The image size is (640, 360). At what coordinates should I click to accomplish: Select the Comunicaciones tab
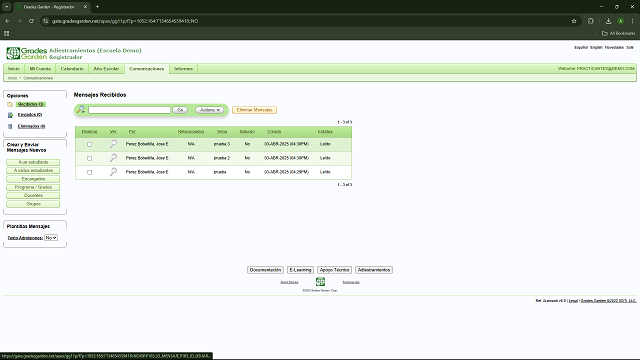[x=147, y=69]
